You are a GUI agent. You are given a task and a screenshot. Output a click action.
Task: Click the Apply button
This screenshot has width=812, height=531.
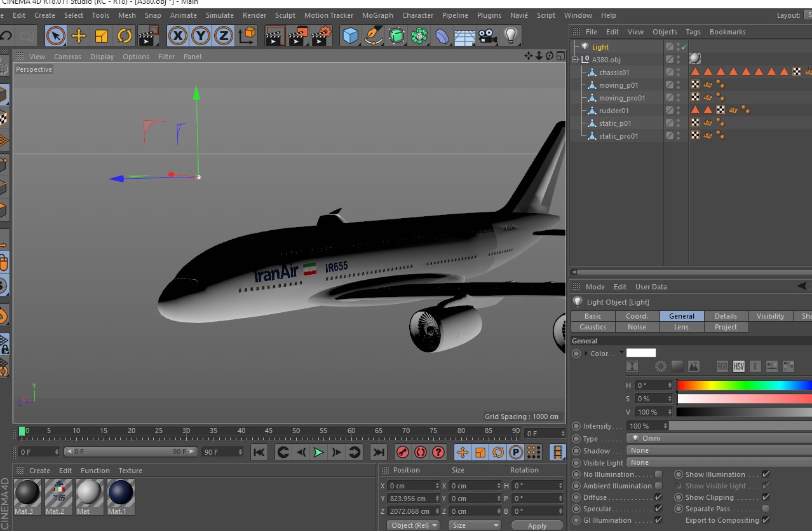tap(537, 525)
